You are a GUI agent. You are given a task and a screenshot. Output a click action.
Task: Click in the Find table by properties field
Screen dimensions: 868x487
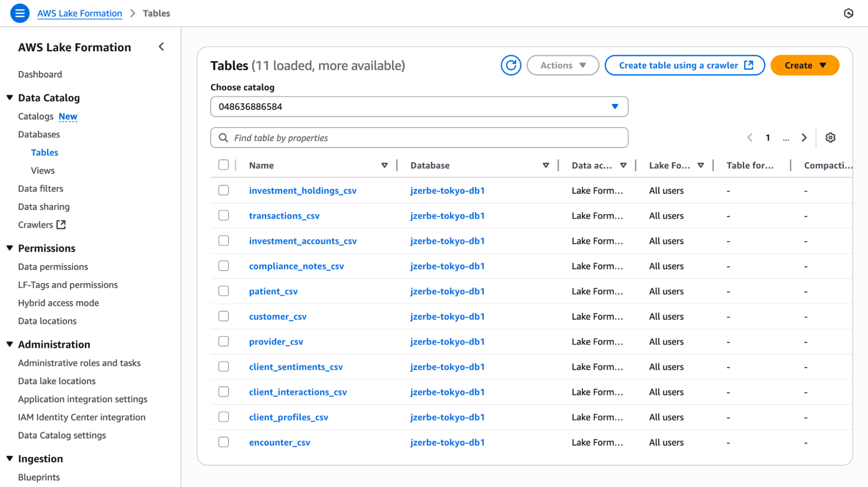[x=419, y=138]
